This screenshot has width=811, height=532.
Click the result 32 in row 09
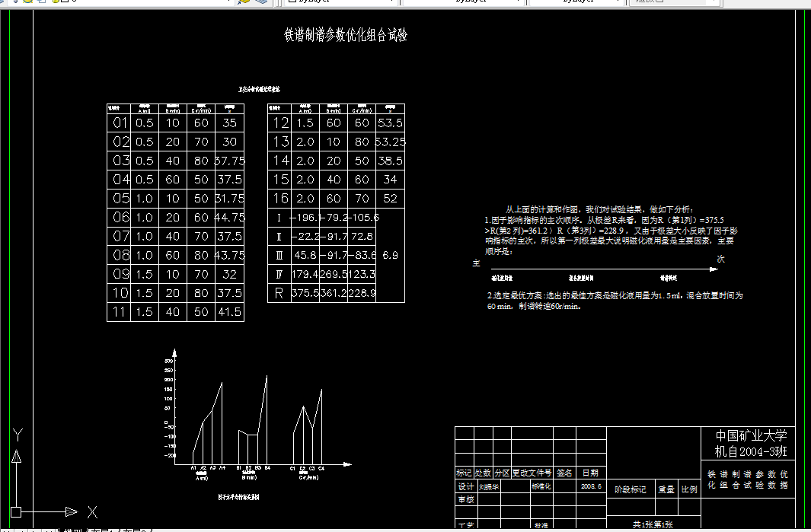click(230, 274)
